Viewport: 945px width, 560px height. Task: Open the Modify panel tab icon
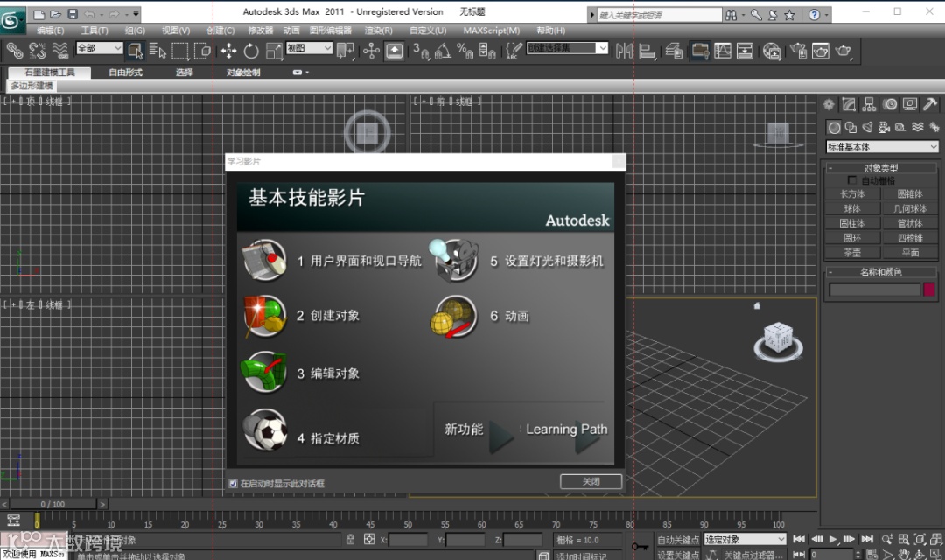pyautogui.click(x=849, y=104)
